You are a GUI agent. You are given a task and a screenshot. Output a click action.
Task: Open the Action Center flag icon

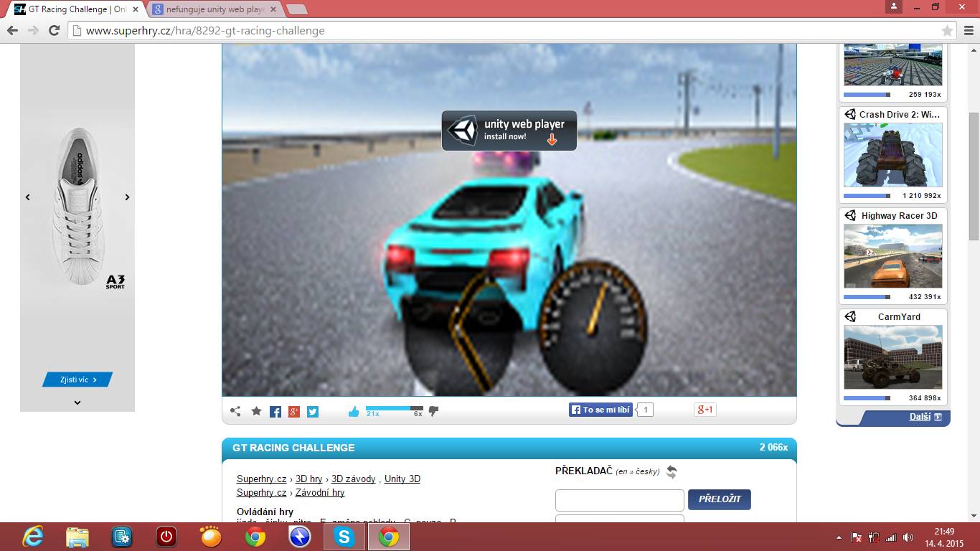coord(856,537)
